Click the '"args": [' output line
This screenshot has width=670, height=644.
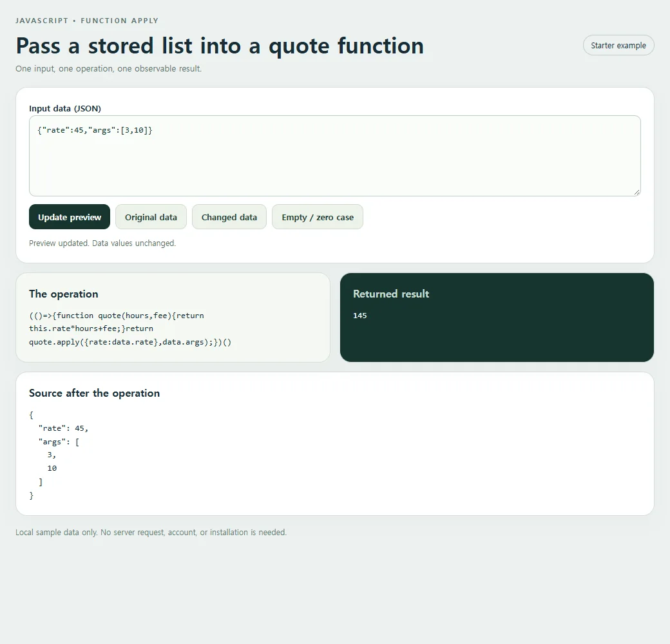coord(59,442)
